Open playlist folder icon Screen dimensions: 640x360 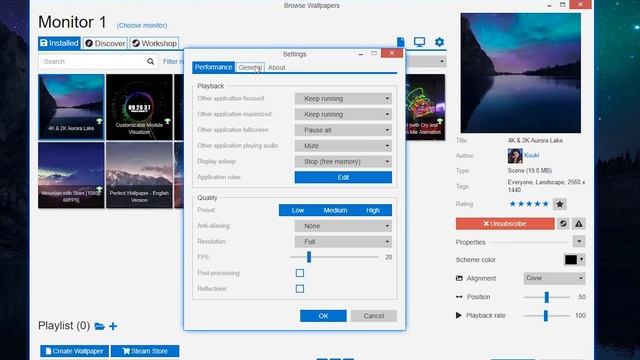[x=99, y=326]
